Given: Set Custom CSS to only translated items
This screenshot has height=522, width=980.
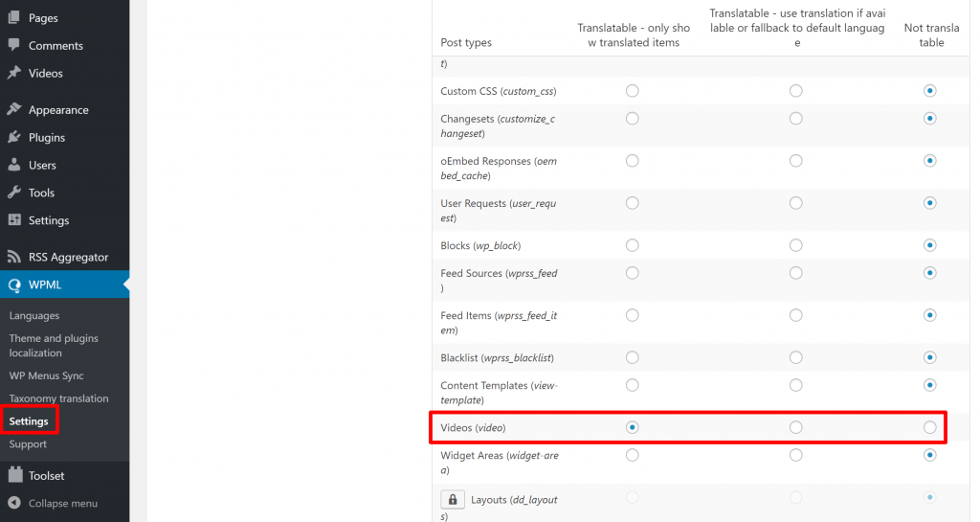Looking at the screenshot, I should coord(633,91).
